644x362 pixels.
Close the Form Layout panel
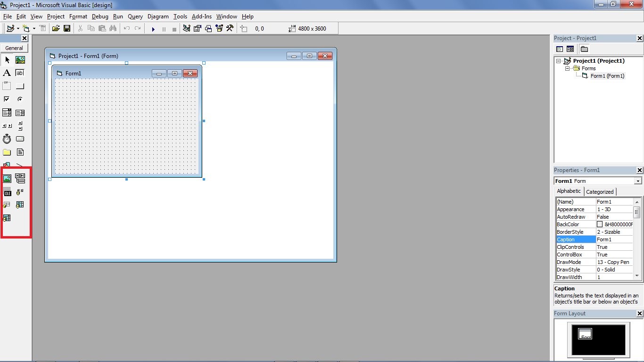pyautogui.click(x=640, y=313)
